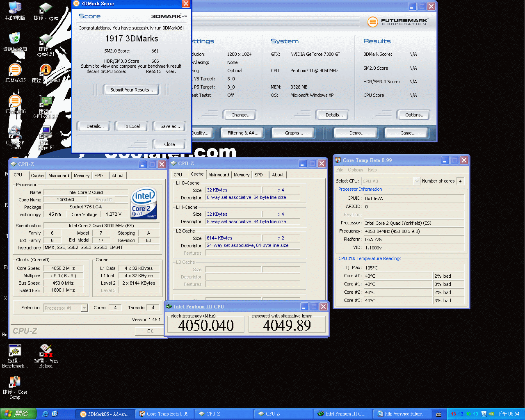Open Filtering & AA settings
This screenshot has width=525, height=420.
243,133
